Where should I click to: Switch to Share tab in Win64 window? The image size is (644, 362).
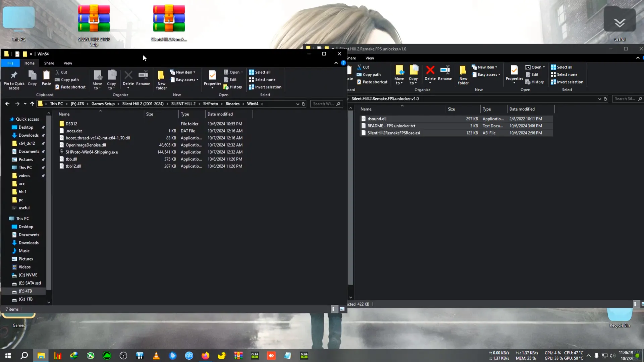coord(49,63)
